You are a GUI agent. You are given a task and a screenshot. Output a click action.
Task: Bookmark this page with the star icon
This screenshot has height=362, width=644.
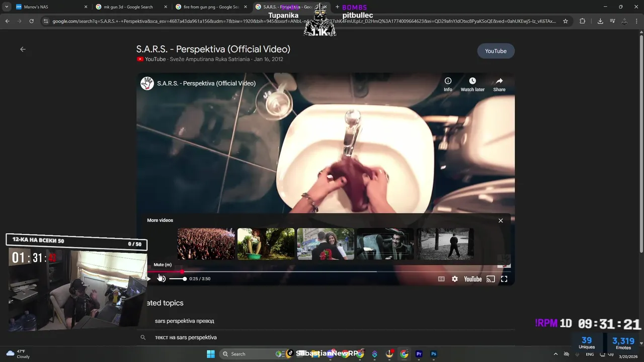pos(566,21)
